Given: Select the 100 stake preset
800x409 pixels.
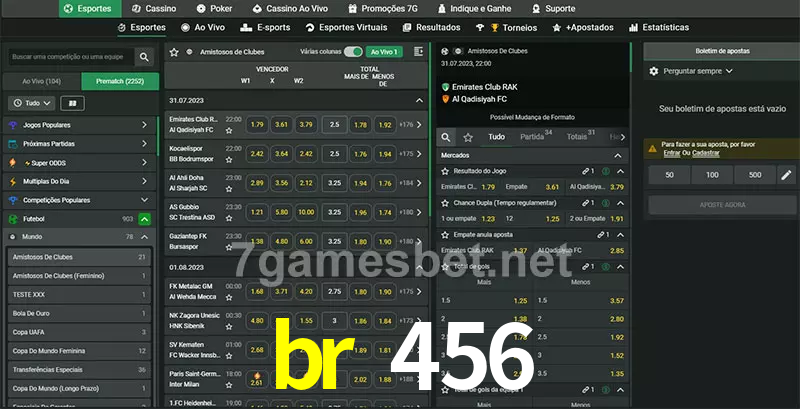Looking at the screenshot, I should (712, 175).
